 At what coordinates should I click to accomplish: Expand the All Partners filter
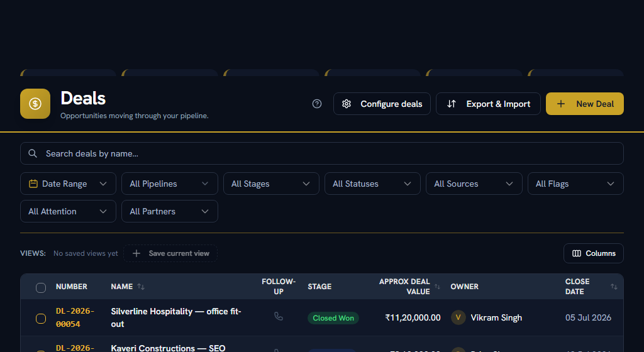tap(170, 211)
